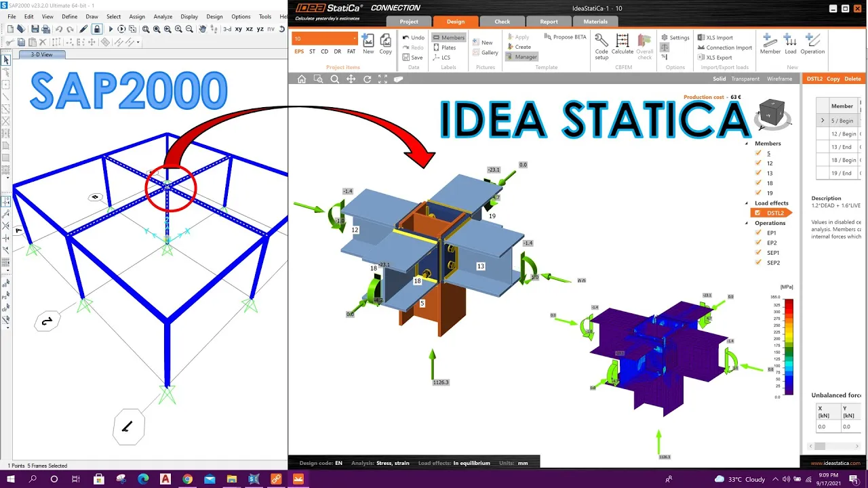The width and height of the screenshot is (868, 488).
Task: Click the ideastatica.com link in status bar
Action: (835, 463)
